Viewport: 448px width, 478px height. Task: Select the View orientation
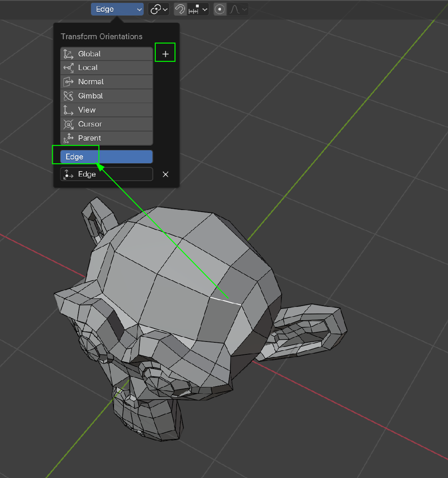[106, 110]
